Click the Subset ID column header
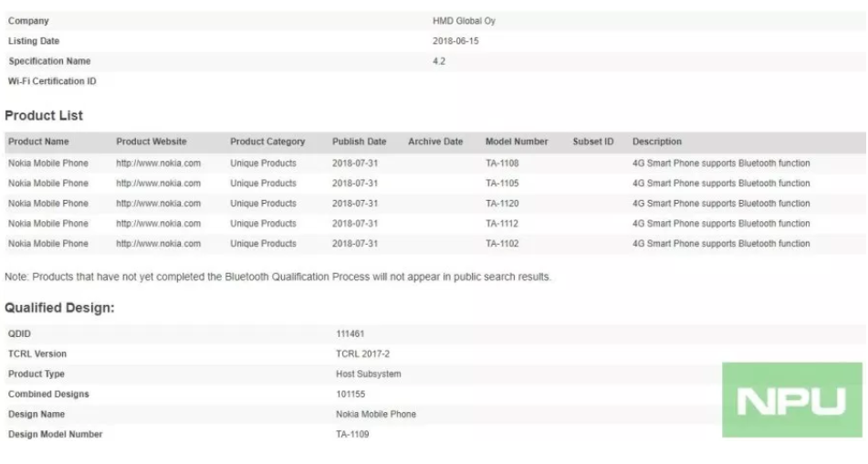The image size is (868, 464). (593, 142)
